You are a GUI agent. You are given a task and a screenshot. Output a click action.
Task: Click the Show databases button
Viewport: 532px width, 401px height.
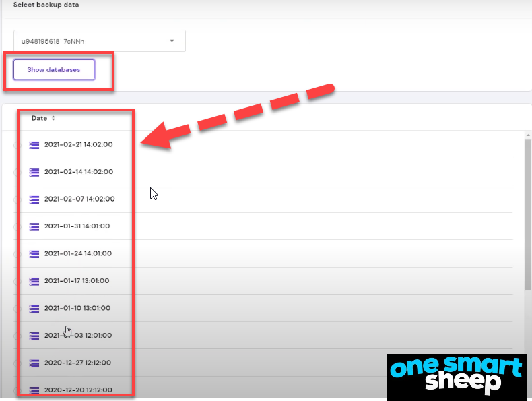click(54, 69)
